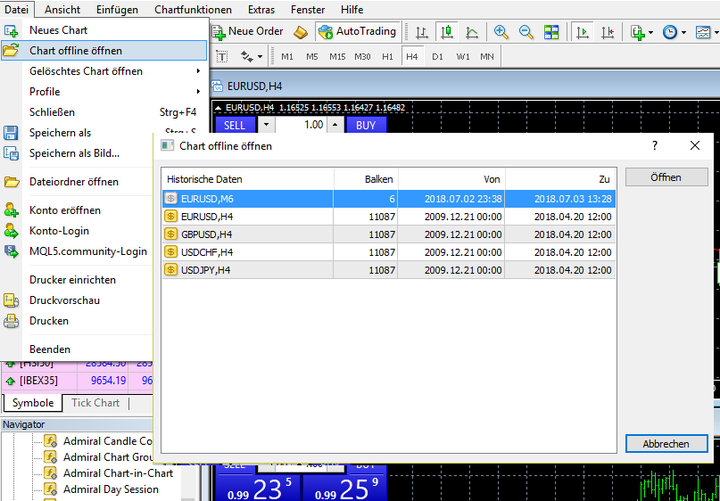Click the zoom in magnifier icon
Screen dimensions: 720x501
(501, 32)
